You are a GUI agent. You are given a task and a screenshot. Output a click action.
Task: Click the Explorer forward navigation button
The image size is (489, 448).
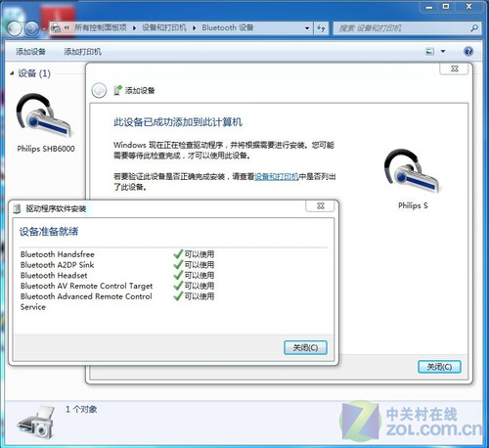(32, 28)
